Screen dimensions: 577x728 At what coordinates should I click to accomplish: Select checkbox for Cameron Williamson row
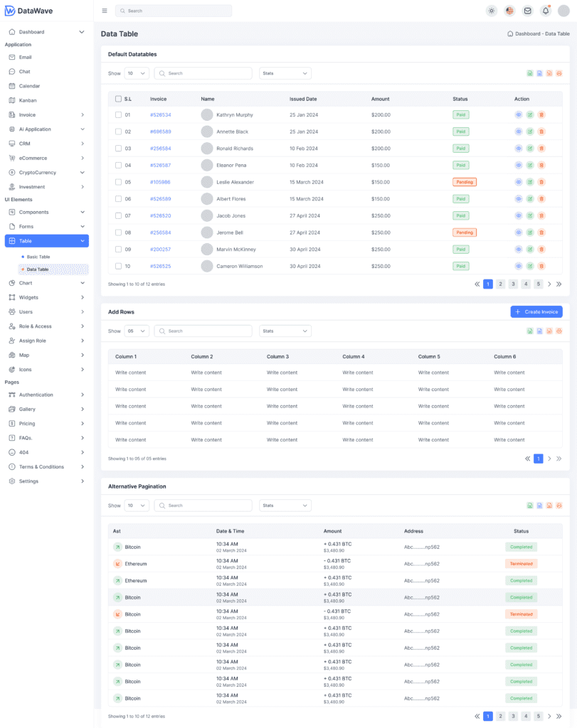coord(118,266)
